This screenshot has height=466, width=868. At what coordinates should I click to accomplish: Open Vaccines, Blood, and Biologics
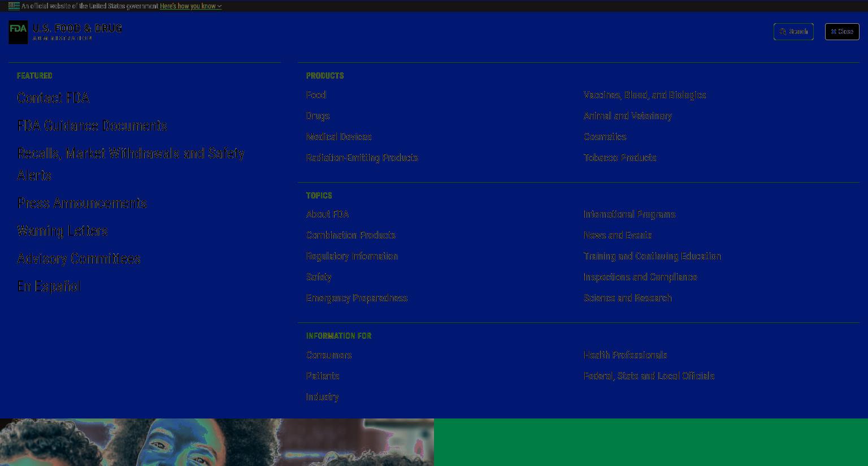(645, 95)
